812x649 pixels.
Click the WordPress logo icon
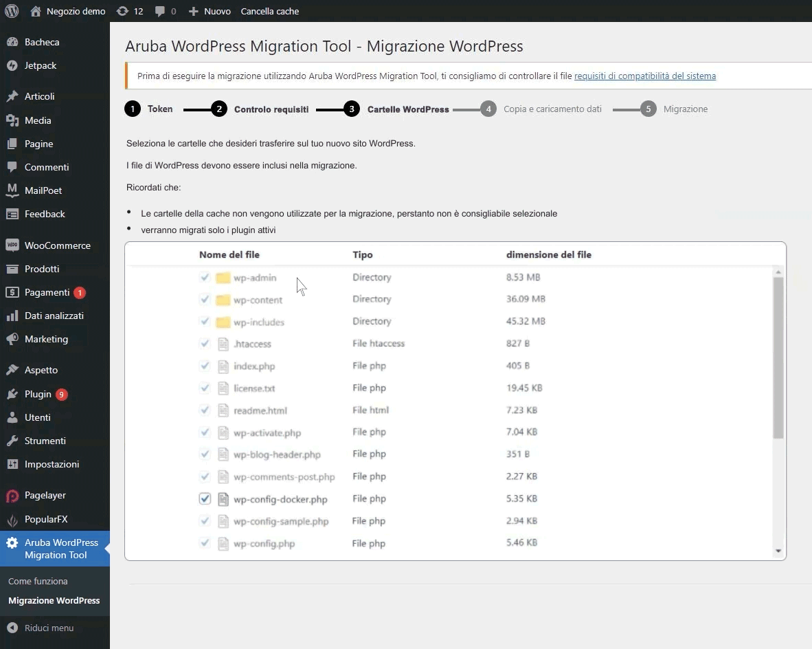coord(12,11)
